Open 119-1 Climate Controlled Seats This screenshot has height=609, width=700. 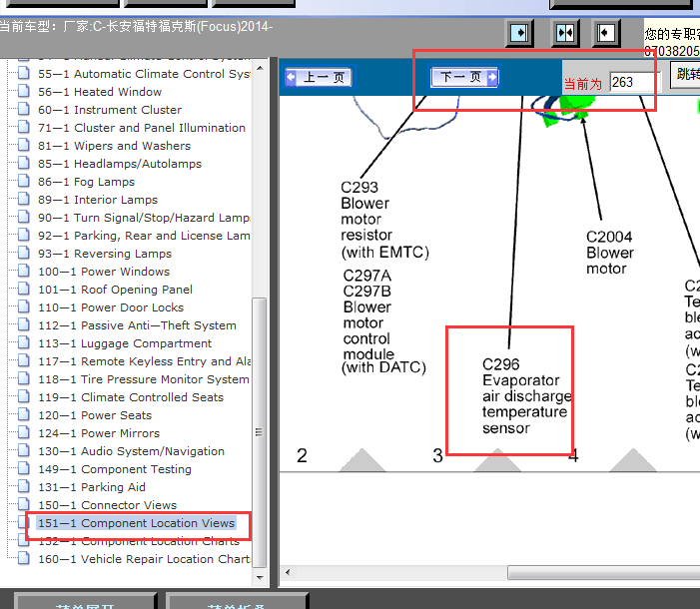click(131, 397)
